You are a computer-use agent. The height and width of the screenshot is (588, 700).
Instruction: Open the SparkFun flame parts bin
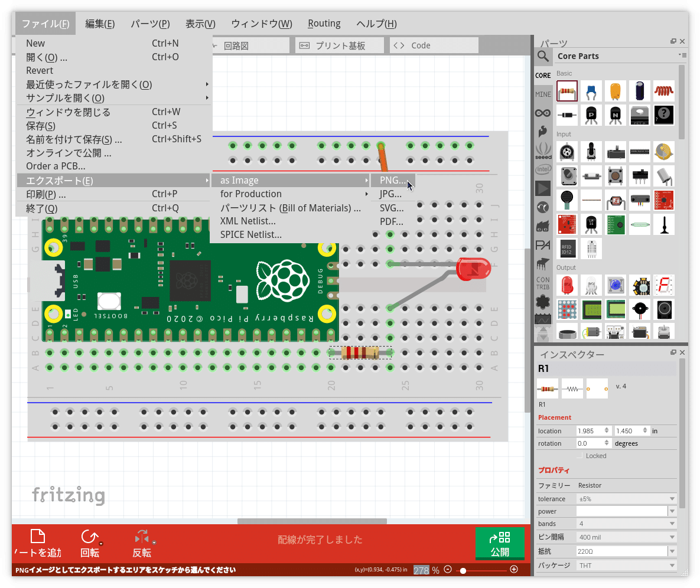click(543, 132)
